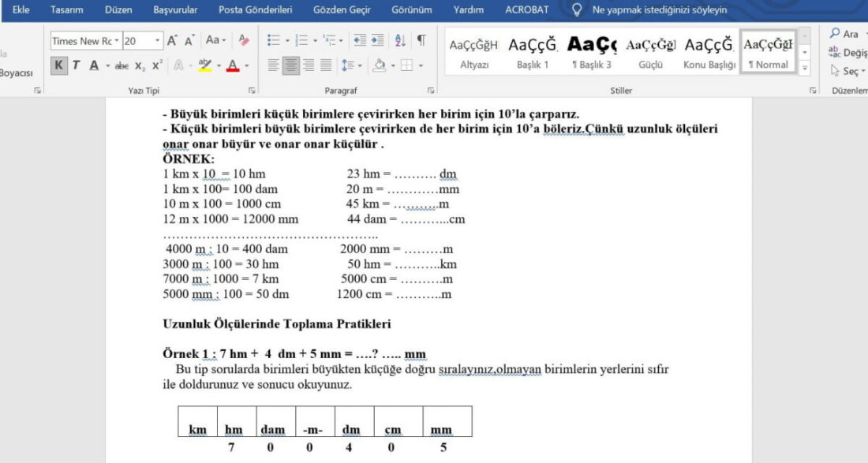The height and width of the screenshot is (463, 868).
Task: Apply paragraph shading paint bucket
Action: tap(380, 65)
